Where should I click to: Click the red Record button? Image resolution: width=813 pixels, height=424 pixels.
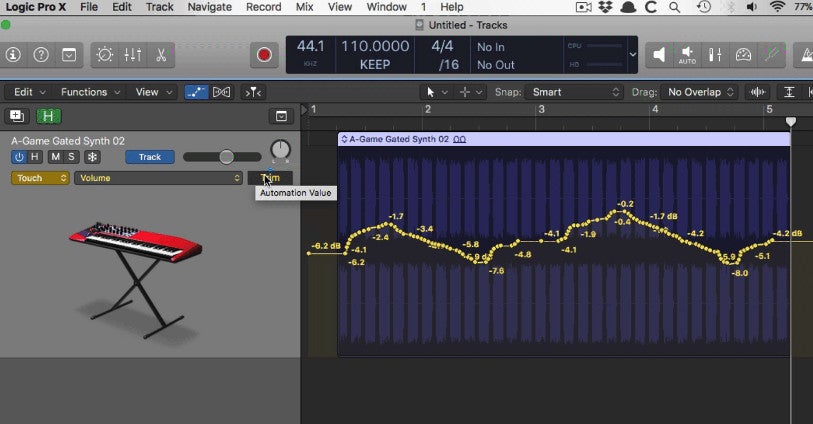[264, 54]
